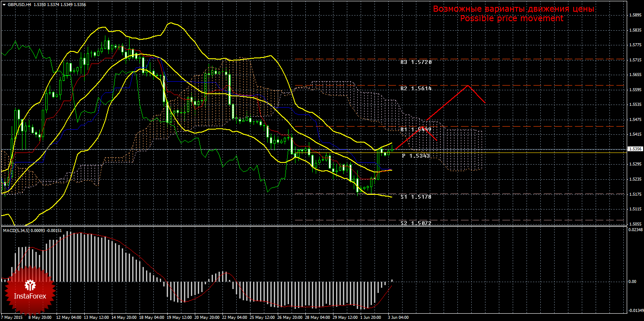The width and height of the screenshot is (644, 321).
Task: Click the 1.5895 price scale value
Action: click(635, 15)
